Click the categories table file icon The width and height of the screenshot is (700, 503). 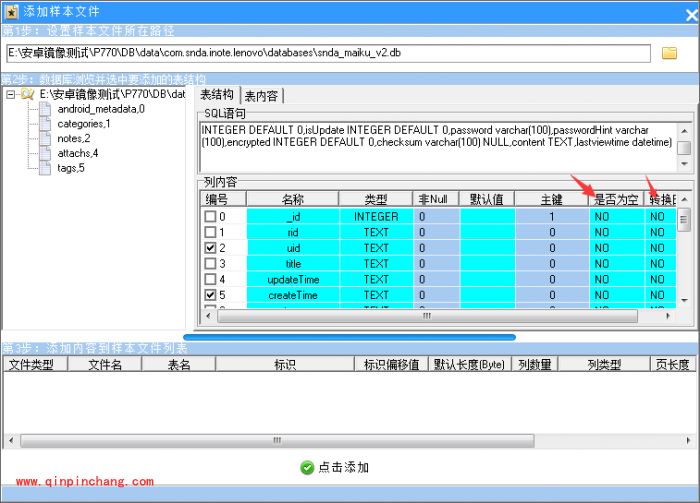click(x=45, y=123)
